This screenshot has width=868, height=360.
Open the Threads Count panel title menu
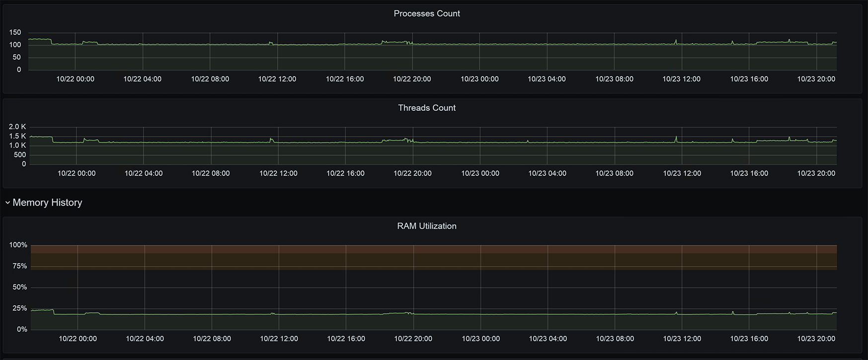[426, 108]
